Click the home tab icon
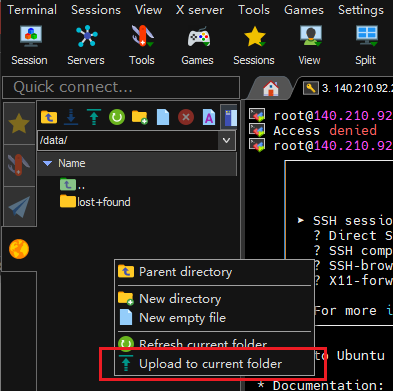393x391 pixels. 271,88
